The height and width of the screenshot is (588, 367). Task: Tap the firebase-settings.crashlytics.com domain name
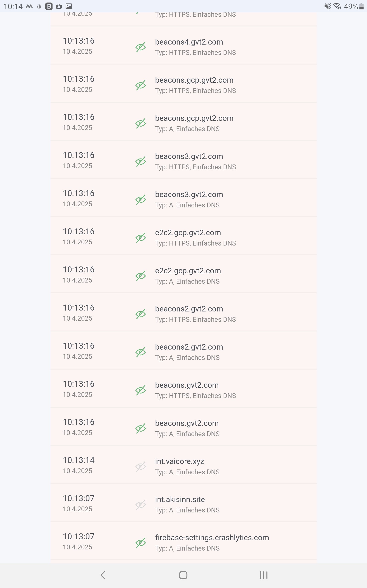click(212, 538)
